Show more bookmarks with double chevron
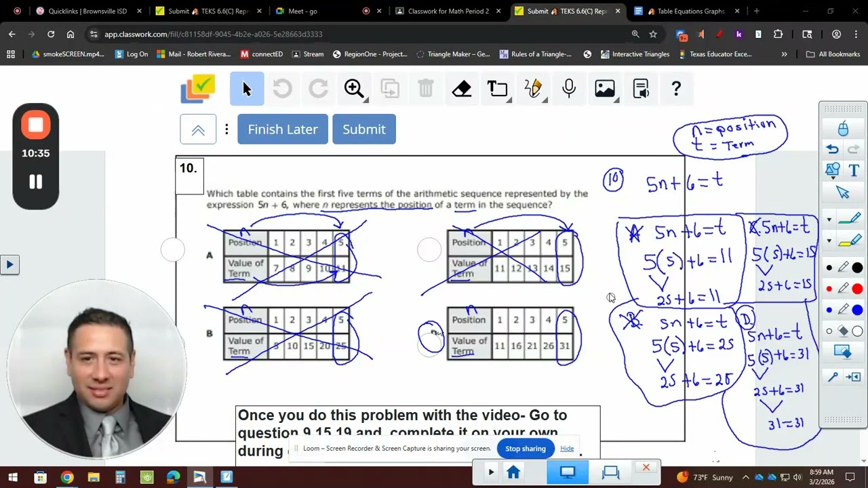The width and height of the screenshot is (868, 488). [784, 54]
